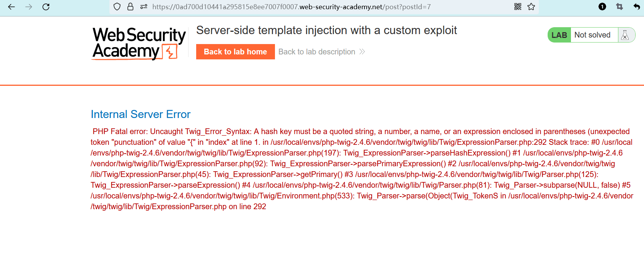Screen dimensions: 644x254
Task: Open the Back to lab description link
Action: point(317,52)
